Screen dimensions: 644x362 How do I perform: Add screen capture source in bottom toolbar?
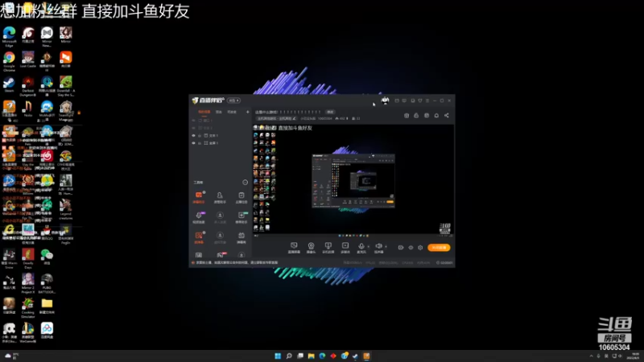(x=294, y=247)
